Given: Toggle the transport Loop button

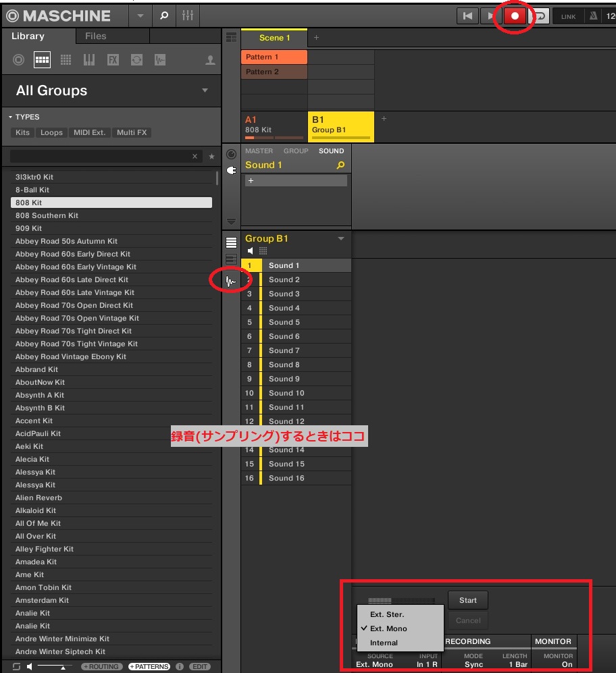Looking at the screenshot, I should coord(540,16).
